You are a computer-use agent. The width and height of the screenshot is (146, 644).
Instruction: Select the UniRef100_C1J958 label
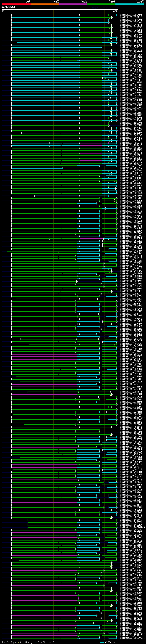point(131,83)
